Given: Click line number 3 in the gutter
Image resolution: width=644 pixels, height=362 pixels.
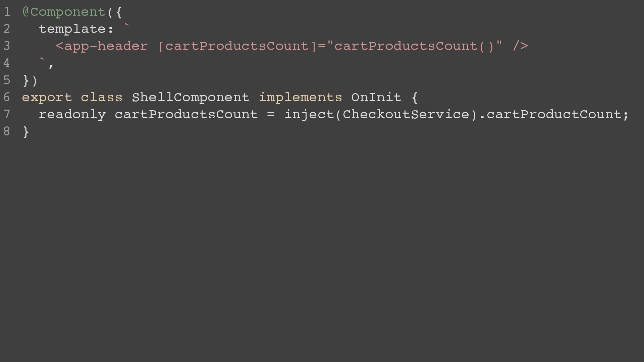Looking at the screenshot, I should [x=7, y=46].
